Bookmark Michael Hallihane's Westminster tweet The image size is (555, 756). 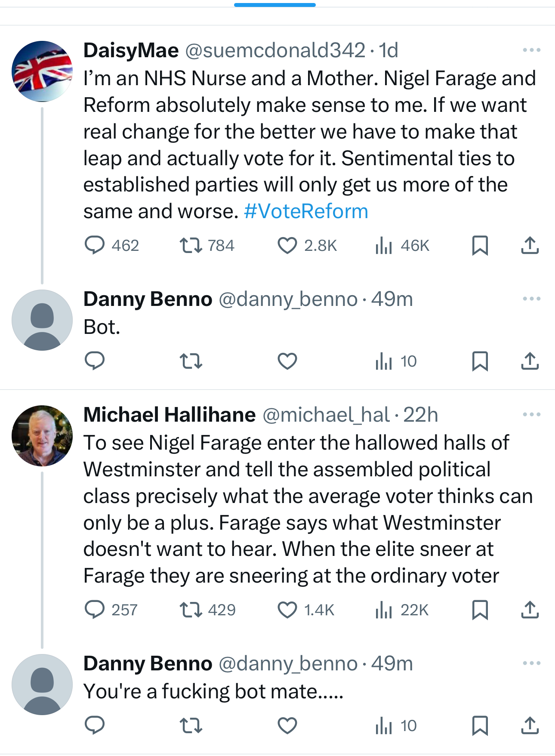click(480, 610)
